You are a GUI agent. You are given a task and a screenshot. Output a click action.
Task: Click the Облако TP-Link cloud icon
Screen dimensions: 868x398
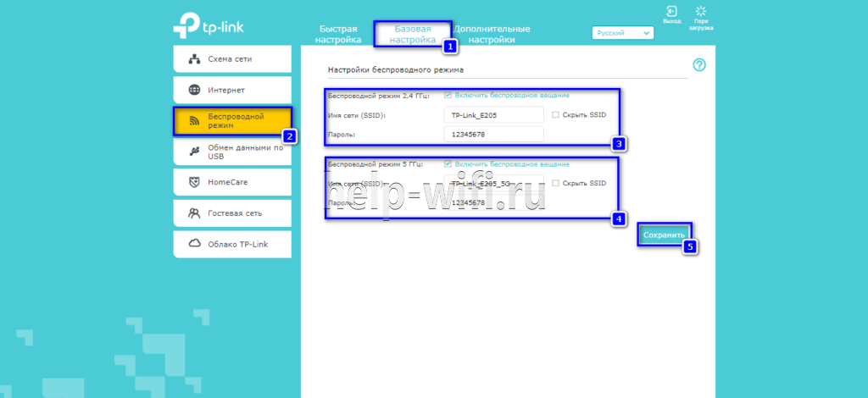tap(193, 244)
